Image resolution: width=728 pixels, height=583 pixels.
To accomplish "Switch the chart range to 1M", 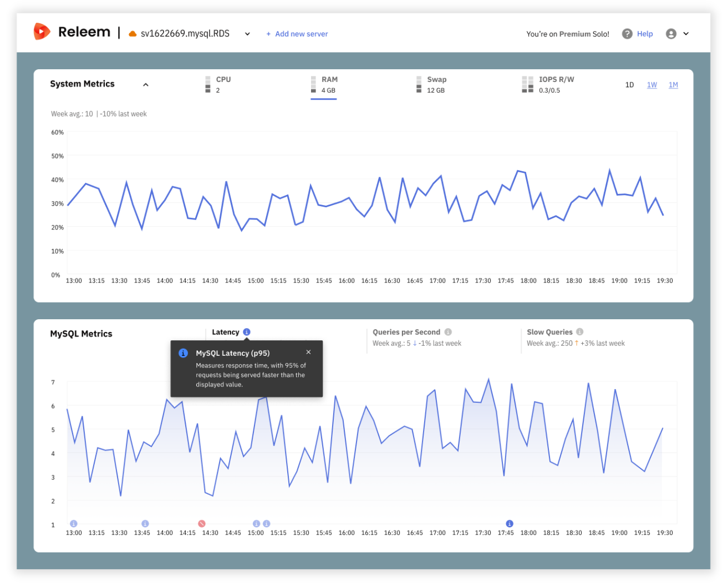I will pyautogui.click(x=673, y=84).
